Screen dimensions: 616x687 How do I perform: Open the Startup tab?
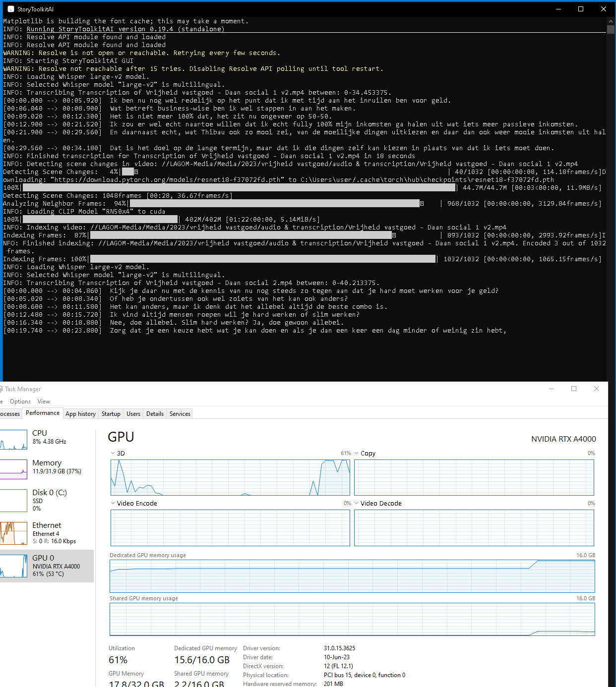coord(111,413)
